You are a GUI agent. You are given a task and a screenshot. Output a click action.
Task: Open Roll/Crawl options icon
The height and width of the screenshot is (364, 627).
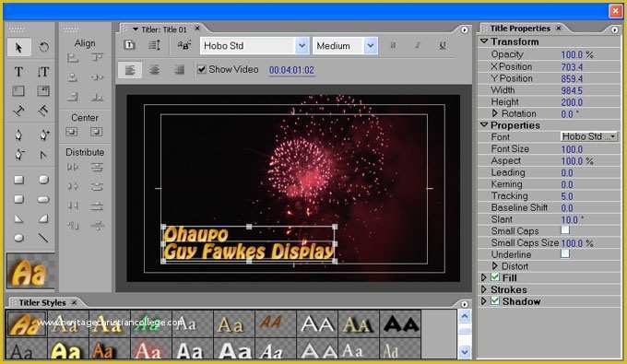point(154,45)
